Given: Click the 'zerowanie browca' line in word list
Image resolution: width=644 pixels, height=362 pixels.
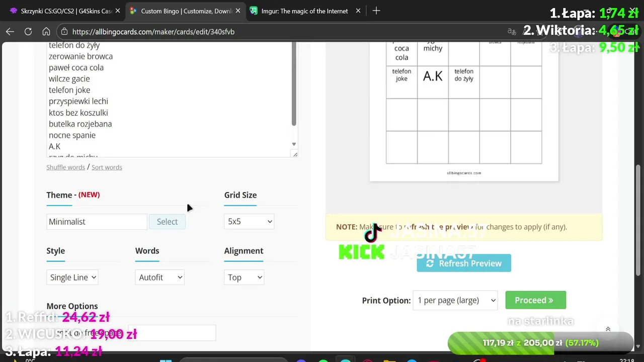Looking at the screenshot, I should (x=80, y=56).
